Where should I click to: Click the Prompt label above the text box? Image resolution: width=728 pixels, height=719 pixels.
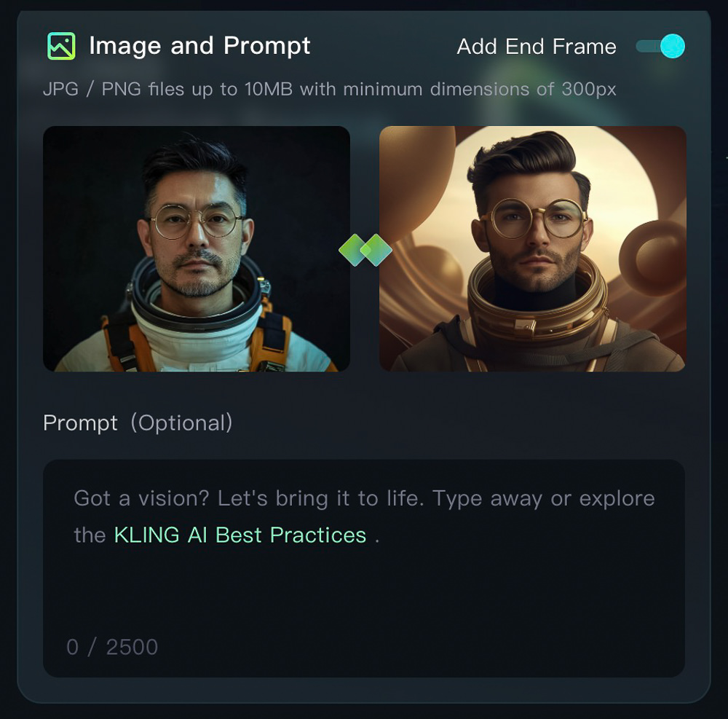[x=80, y=423]
